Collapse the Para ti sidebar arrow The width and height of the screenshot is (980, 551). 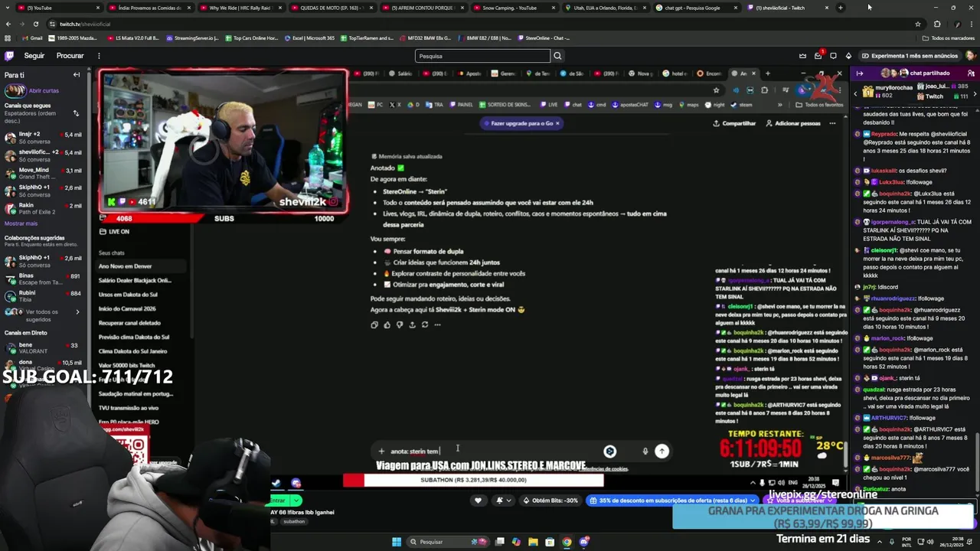77,75
